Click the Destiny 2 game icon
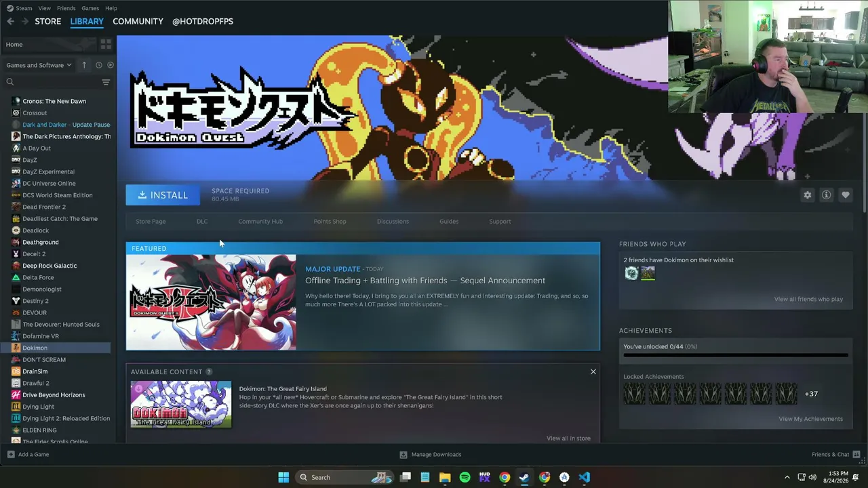Screen dimensions: 868x488 pos(16,301)
